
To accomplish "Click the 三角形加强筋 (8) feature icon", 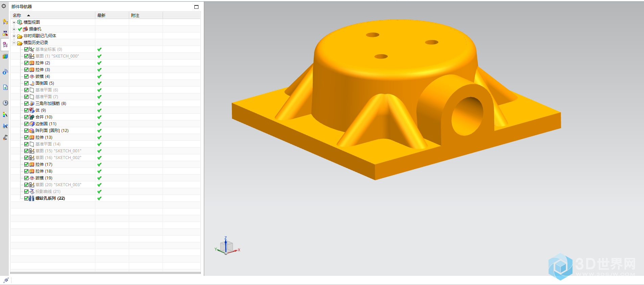I will click(32, 104).
